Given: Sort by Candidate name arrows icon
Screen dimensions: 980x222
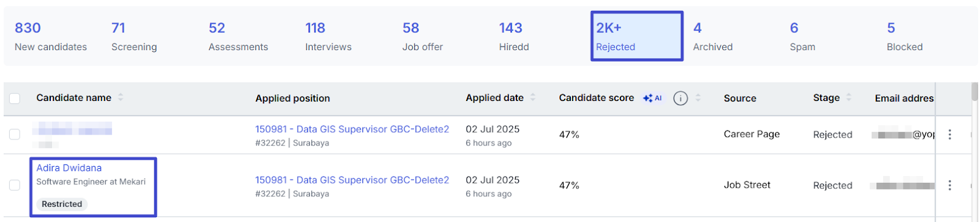Looking at the screenshot, I should (121, 97).
